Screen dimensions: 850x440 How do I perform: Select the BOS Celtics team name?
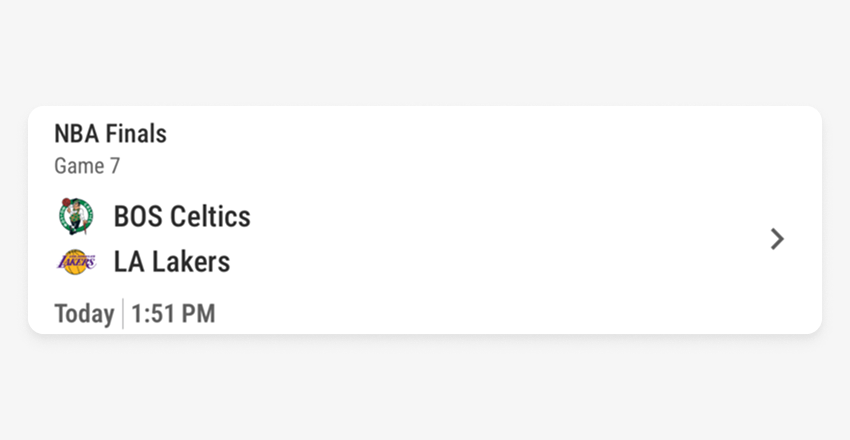[182, 216]
